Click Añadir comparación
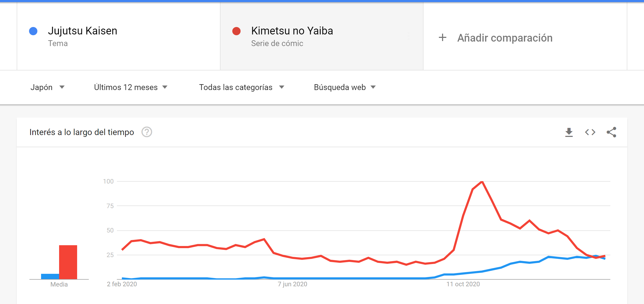This screenshot has height=304, width=644. click(x=505, y=38)
